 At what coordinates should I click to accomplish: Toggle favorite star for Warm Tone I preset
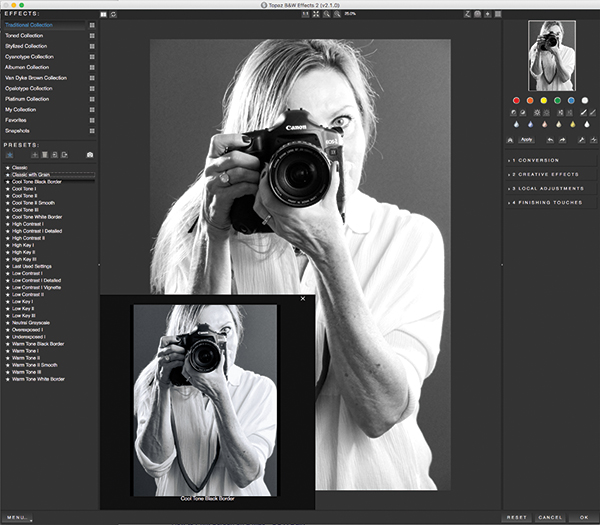click(7, 351)
